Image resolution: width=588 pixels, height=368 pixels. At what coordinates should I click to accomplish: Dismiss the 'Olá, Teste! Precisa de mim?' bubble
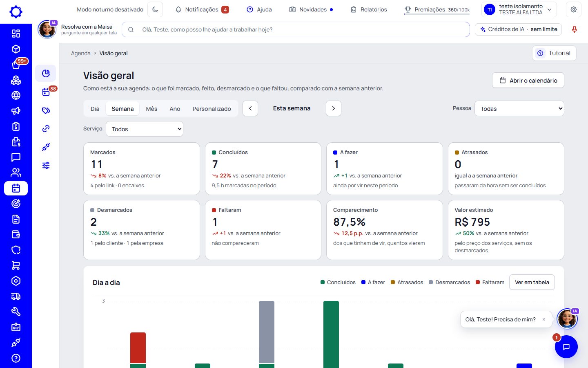coord(543,320)
